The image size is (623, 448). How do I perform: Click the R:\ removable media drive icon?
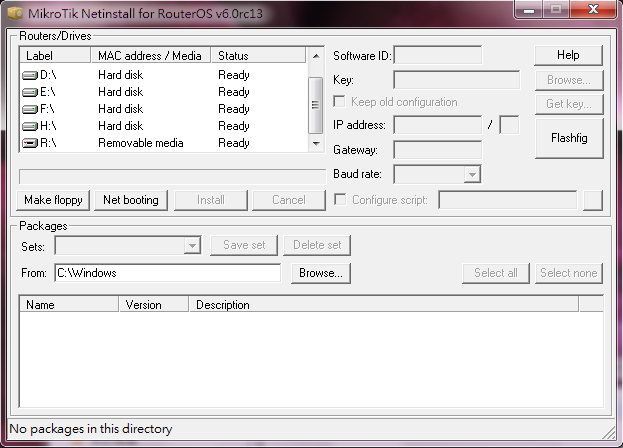(x=30, y=143)
